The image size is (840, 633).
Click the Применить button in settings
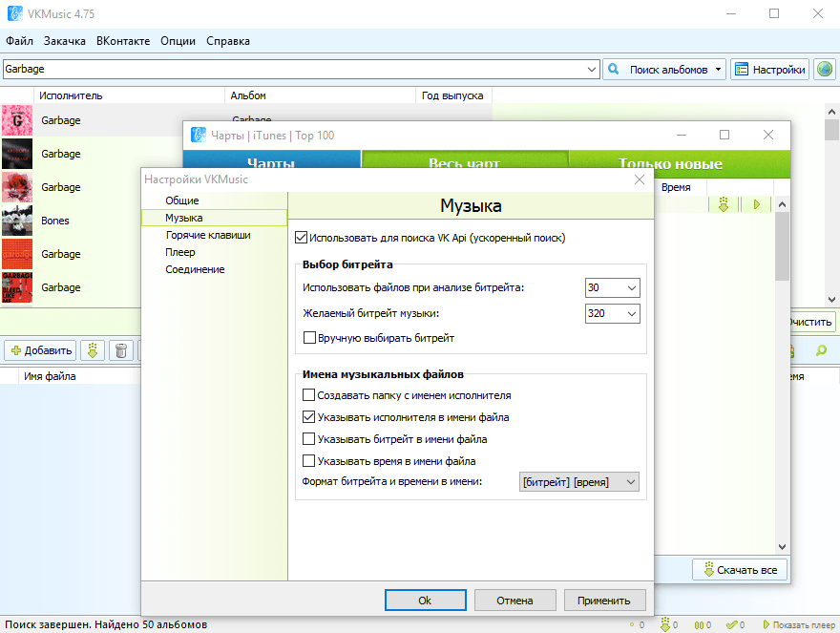coord(604,601)
